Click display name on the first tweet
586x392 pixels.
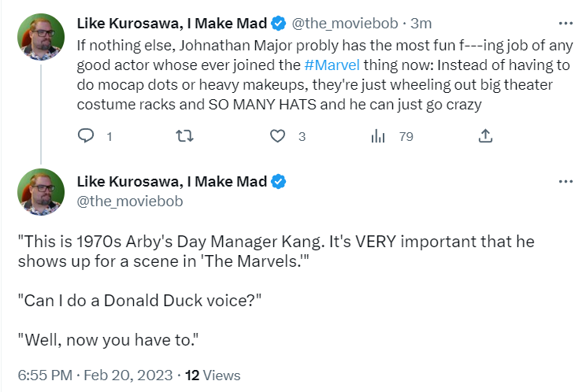coord(172,24)
